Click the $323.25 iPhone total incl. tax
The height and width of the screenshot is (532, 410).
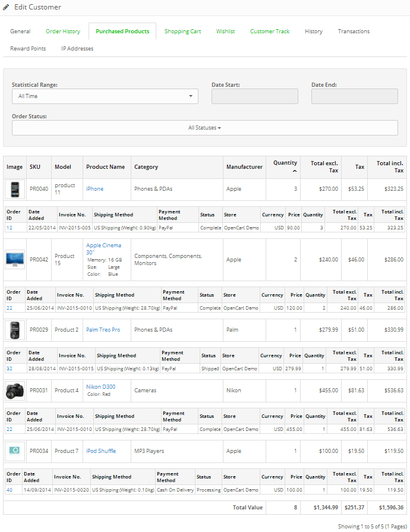[394, 189]
